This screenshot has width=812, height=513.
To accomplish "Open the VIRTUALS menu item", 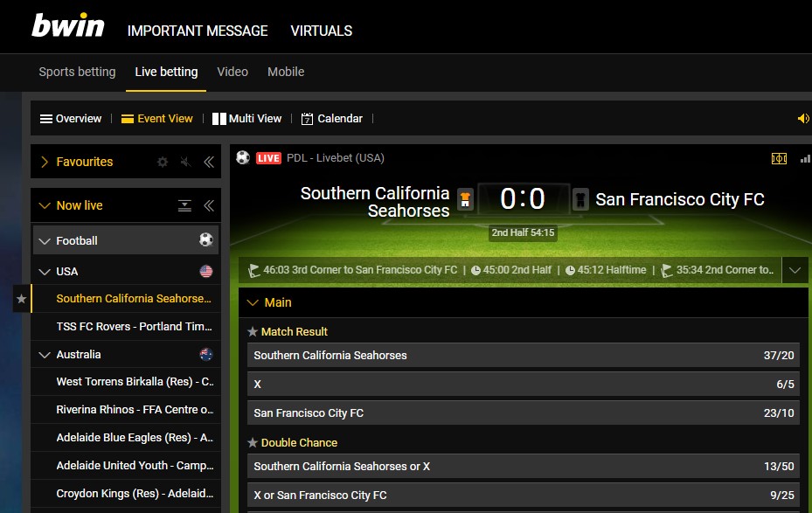I will pyautogui.click(x=322, y=31).
